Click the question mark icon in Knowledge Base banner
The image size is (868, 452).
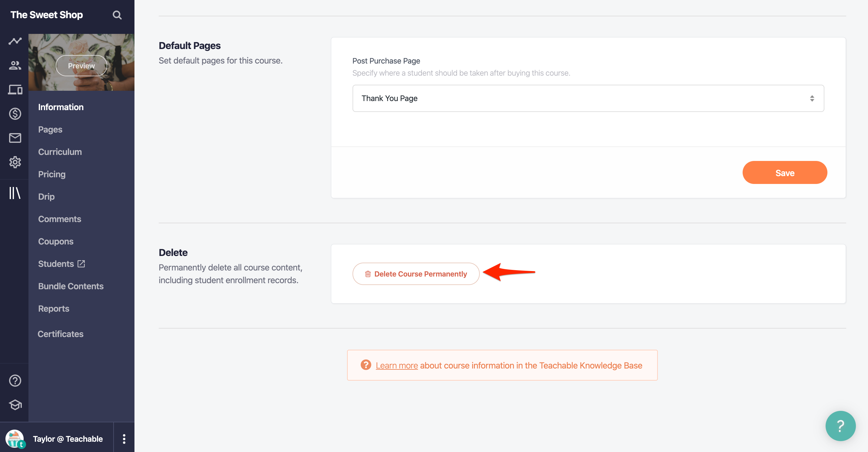(x=366, y=365)
